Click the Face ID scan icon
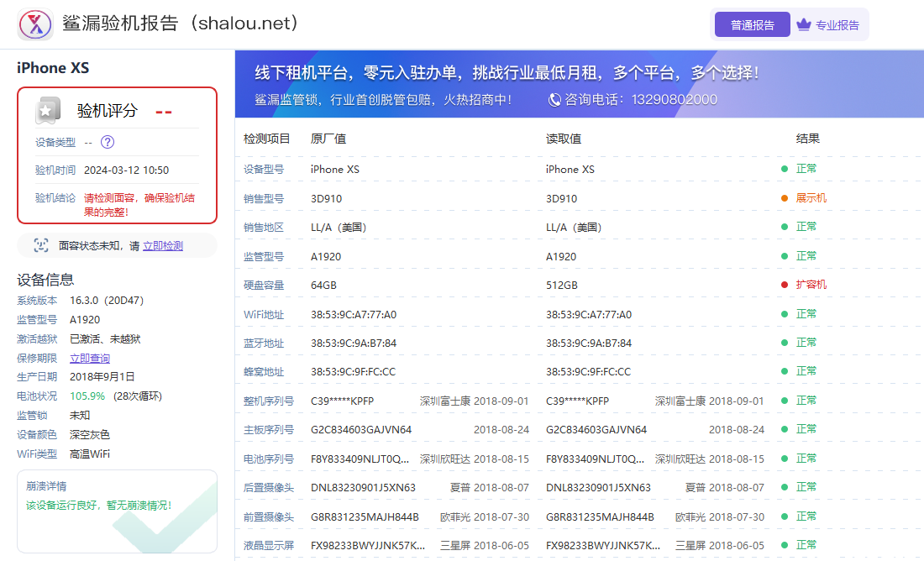Image resolution: width=924 pixels, height=561 pixels. point(40,245)
